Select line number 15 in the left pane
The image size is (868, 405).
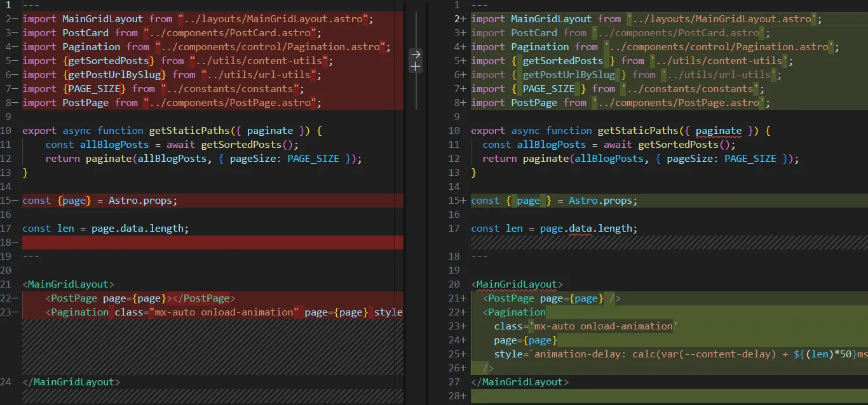[6, 201]
